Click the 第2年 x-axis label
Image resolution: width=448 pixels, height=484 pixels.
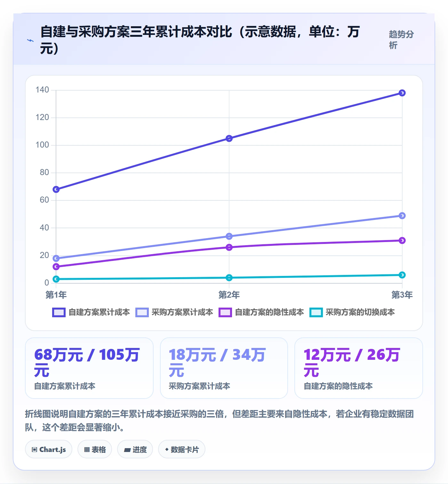229,295
